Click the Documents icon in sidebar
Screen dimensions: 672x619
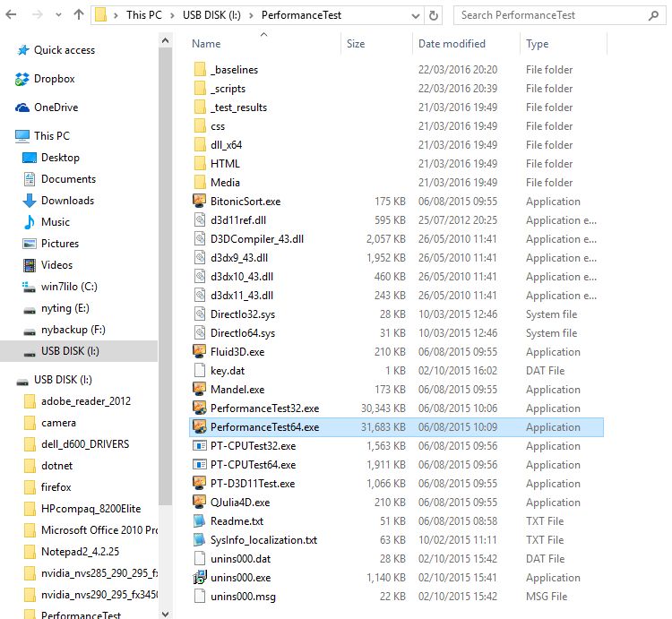point(30,179)
